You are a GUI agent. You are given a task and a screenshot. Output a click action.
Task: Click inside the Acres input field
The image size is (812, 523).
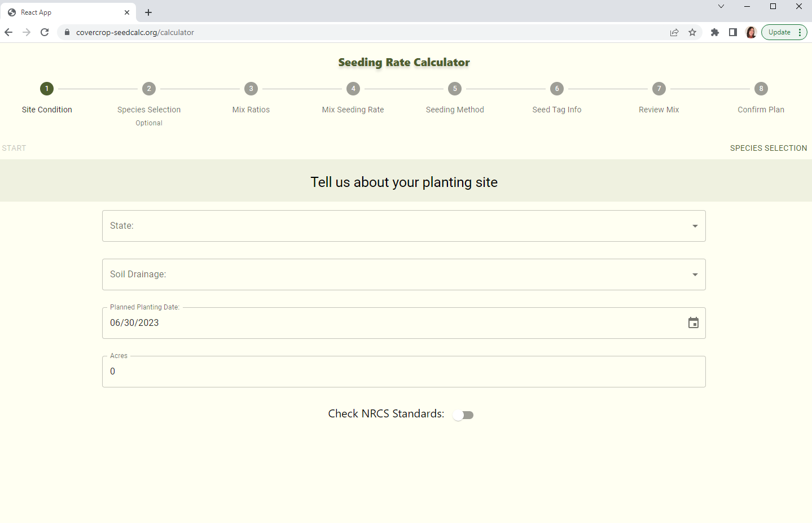pos(403,371)
